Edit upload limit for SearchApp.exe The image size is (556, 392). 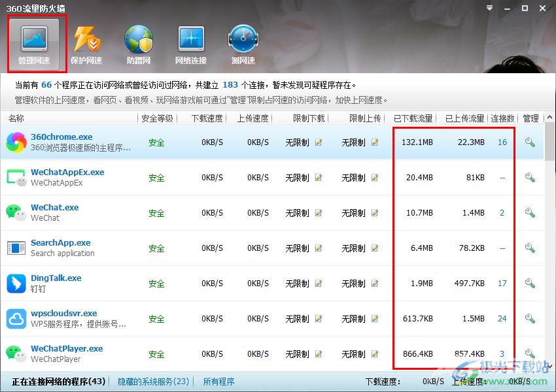[375, 248]
